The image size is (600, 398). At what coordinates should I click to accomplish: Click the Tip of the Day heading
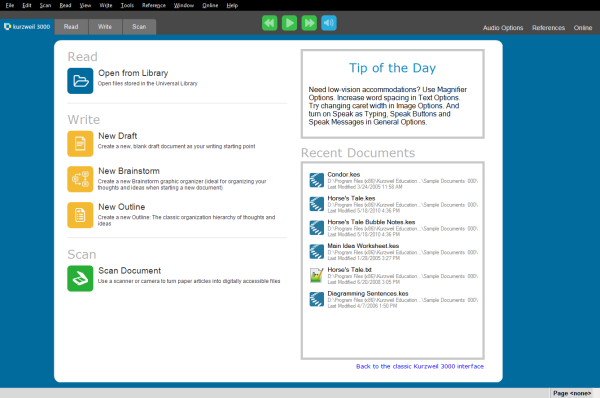392,68
